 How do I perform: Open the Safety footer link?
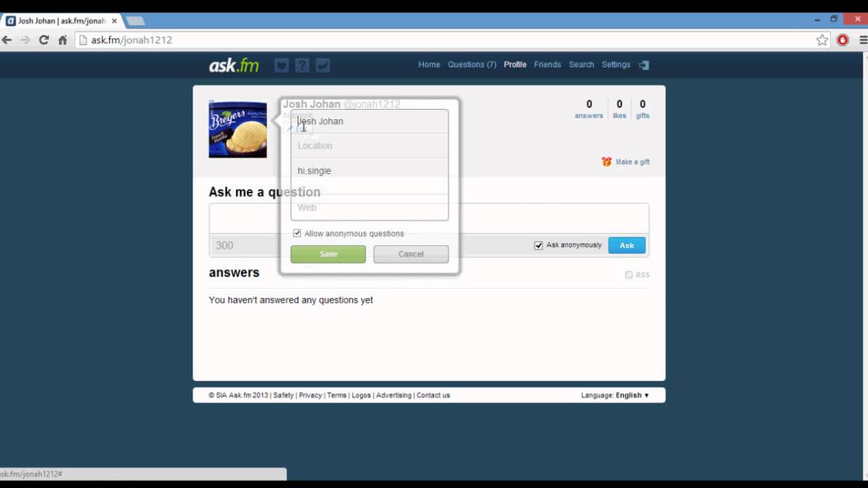[283, 395]
